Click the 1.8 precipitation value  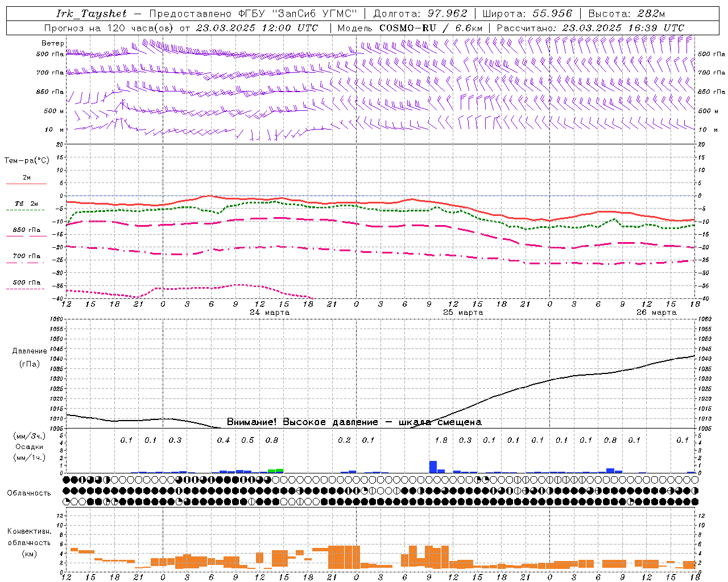(441, 440)
